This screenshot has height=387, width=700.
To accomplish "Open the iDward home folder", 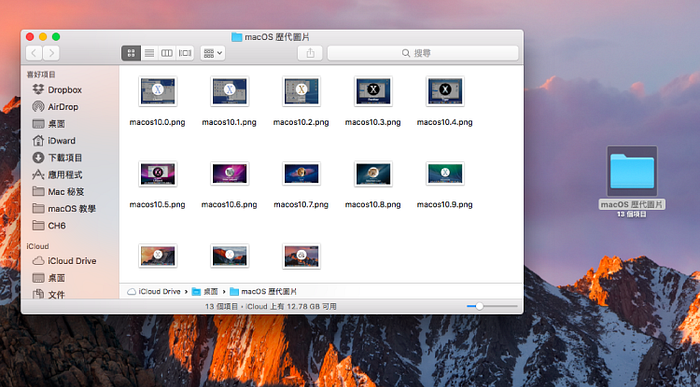I will coord(54,141).
